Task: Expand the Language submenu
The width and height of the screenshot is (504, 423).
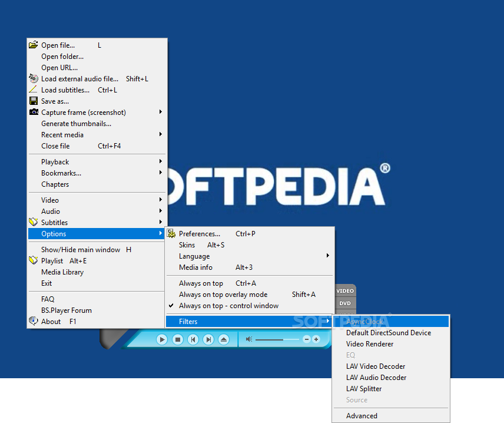Action: coord(250,256)
